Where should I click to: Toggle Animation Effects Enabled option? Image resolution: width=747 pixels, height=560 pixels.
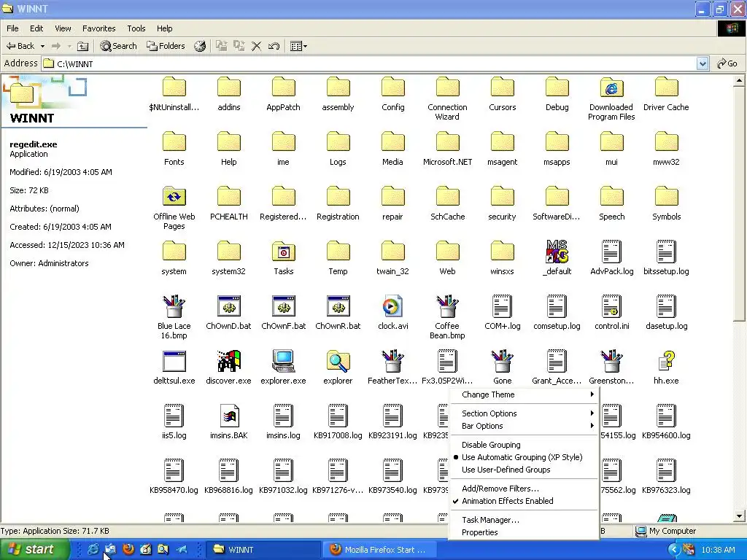508,501
